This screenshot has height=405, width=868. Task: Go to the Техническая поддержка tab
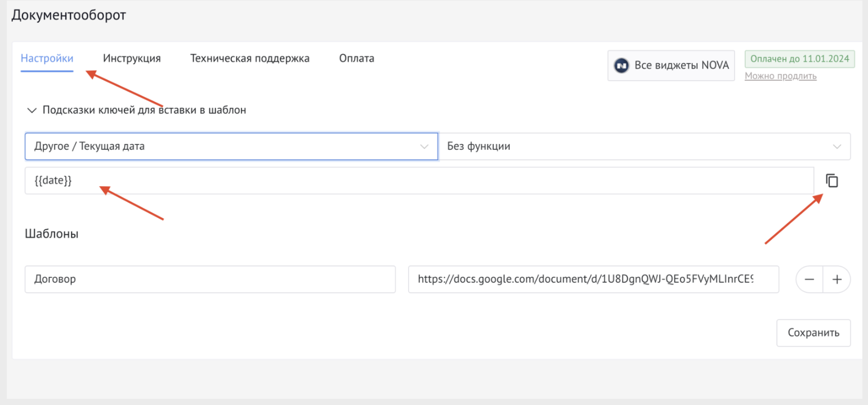[250, 58]
